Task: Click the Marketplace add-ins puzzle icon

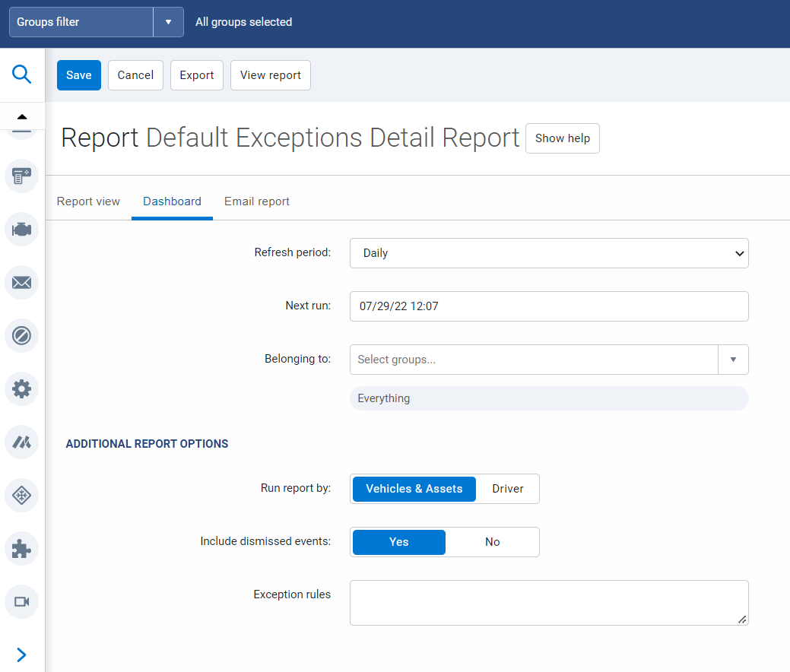Action: (21, 548)
